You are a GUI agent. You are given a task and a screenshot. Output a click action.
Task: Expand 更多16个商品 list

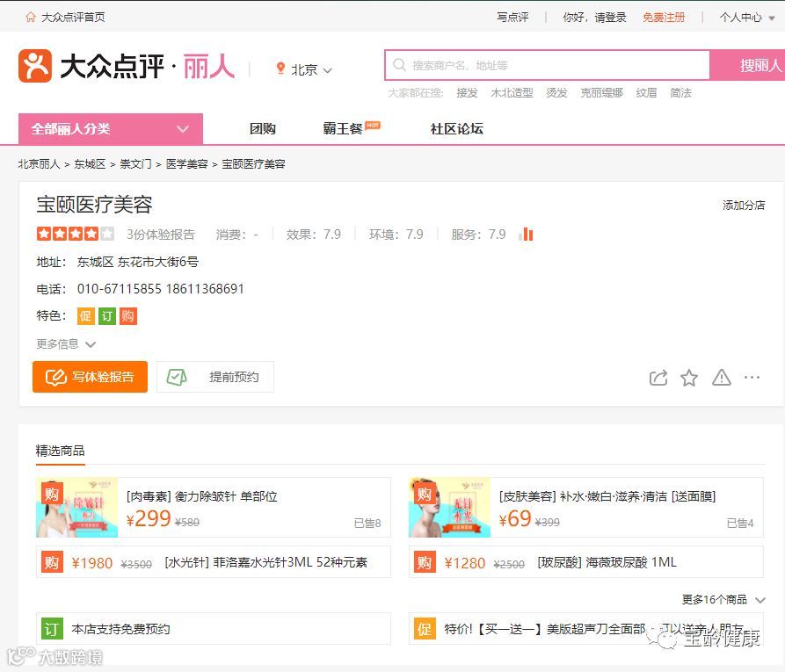(x=723, y=599)
